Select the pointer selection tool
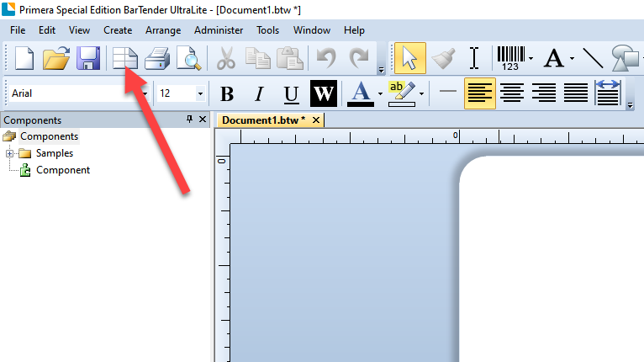 (x=409, y=58)
